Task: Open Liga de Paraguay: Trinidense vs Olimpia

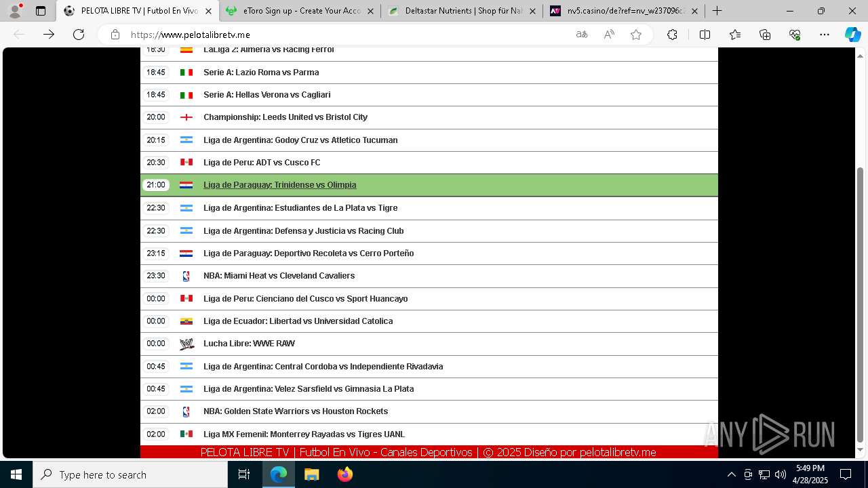Action: click(x=279, y=185)
